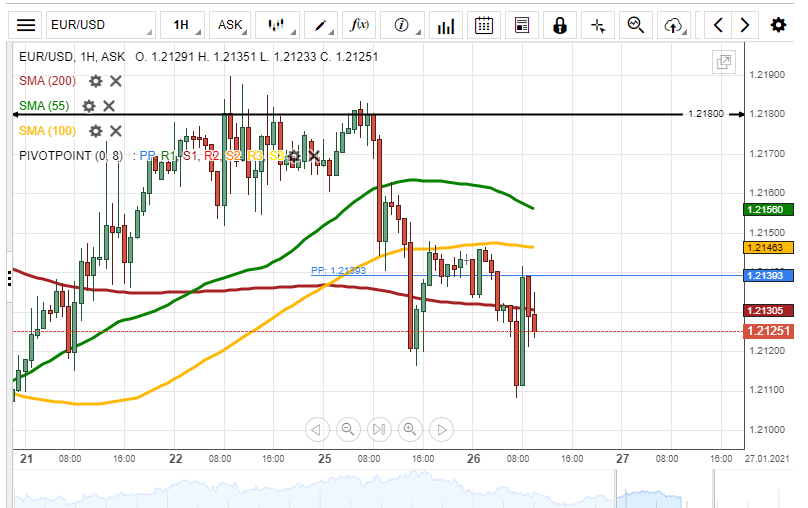Detach chart using the pop-out icon
The height and width of the screenshot is (508, 808).
(723, 63)
